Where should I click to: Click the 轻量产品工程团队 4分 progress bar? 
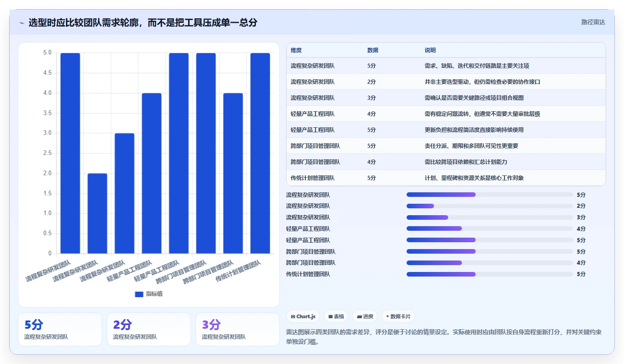pos(490,229)
